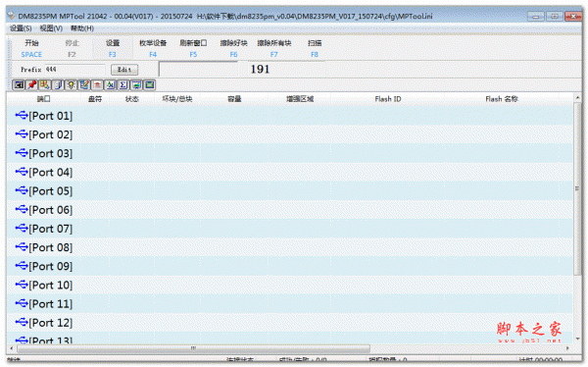Viewport: 588px width, 367px height.
Task: Click the 枚举设备 F4 toolbar button
Action: (153, 48)
